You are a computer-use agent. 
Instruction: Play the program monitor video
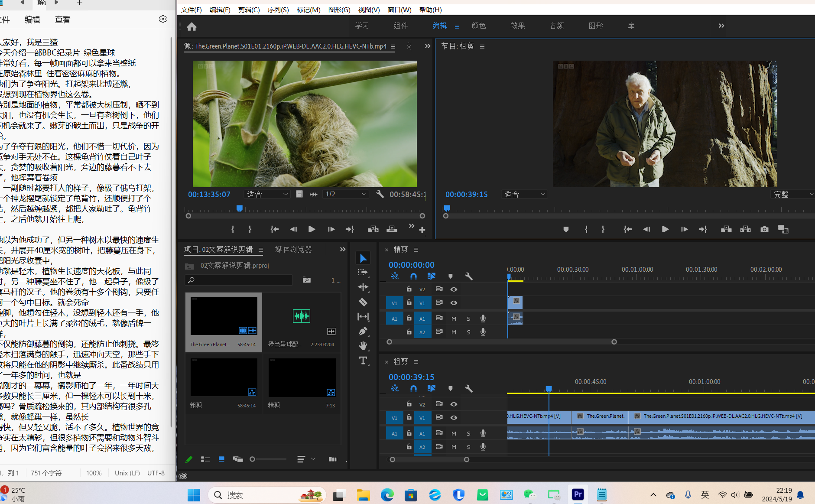[665, 229]
